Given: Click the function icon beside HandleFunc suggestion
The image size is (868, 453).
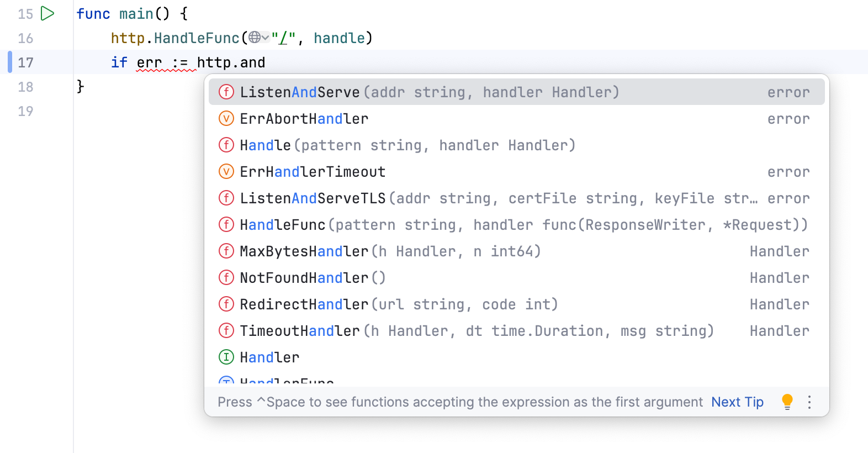Looking at the screenshot, I should (x=226, y=224).
